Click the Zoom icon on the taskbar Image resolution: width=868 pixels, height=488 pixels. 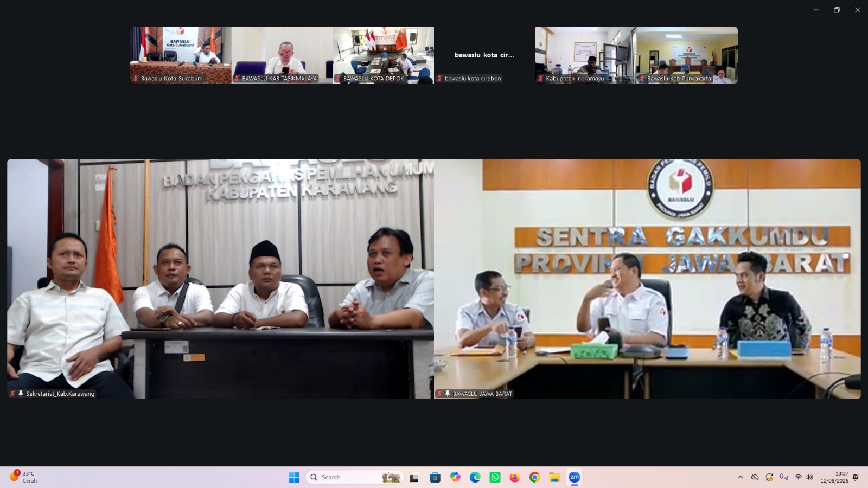tap(575, 477)
